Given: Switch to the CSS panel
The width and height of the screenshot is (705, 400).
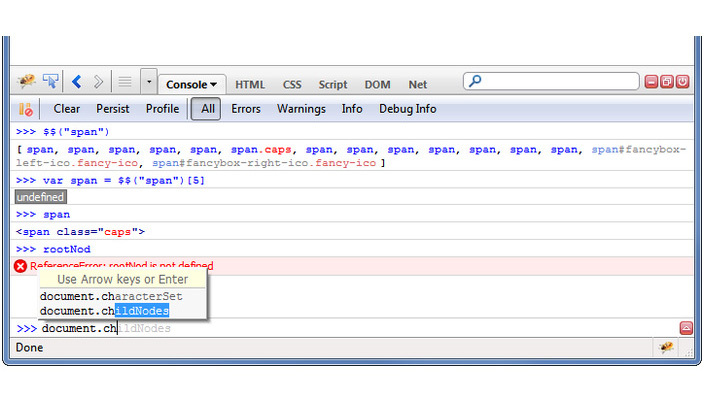Looking at the screenshot, I should 292,84.
